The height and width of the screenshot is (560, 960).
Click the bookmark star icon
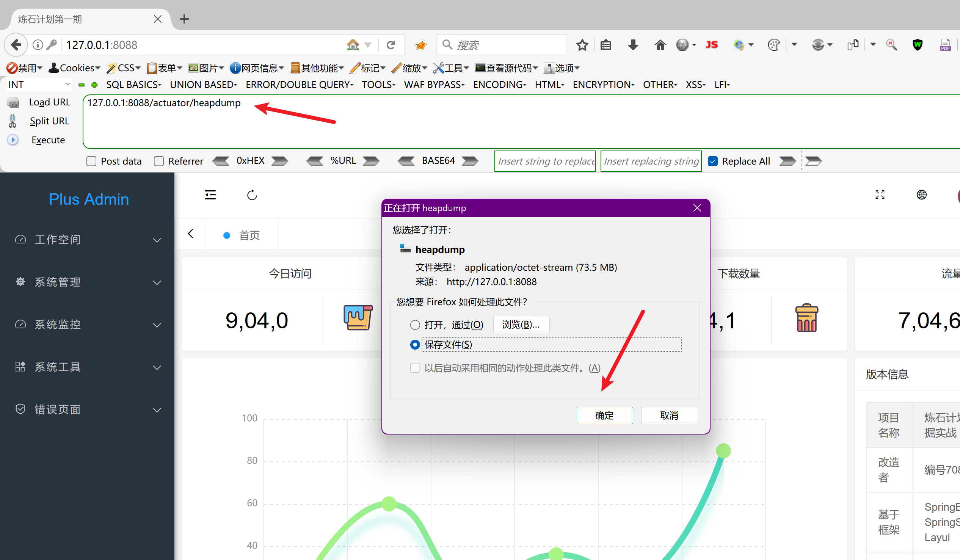[582, 45]
